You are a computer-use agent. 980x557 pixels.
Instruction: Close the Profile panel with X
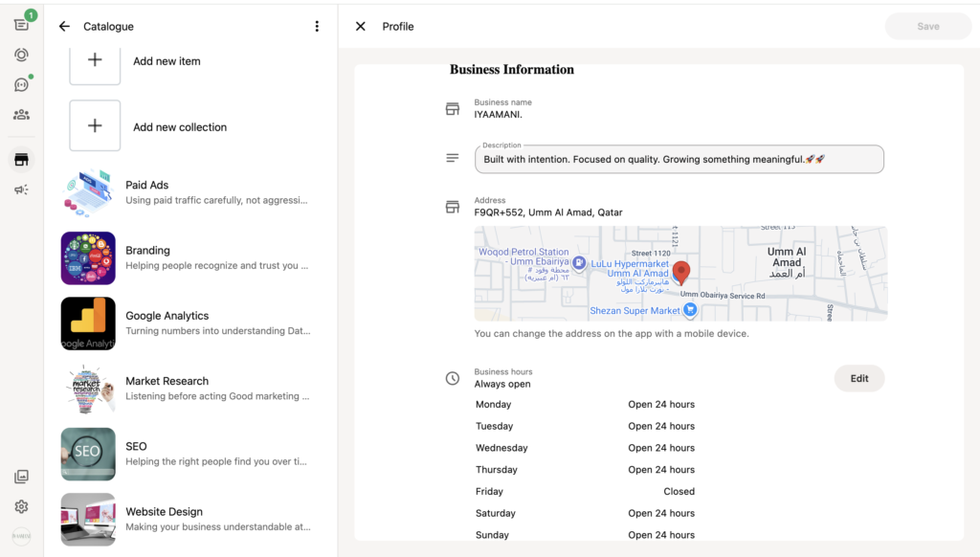[x=361, y=26]
